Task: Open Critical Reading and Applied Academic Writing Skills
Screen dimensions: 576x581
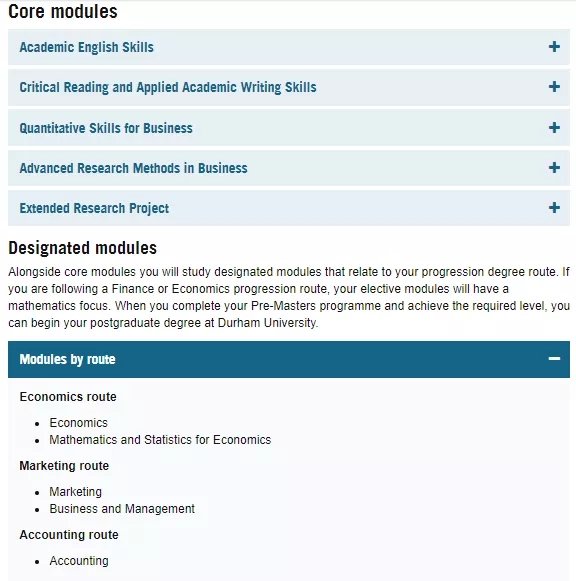Action: 289,87
